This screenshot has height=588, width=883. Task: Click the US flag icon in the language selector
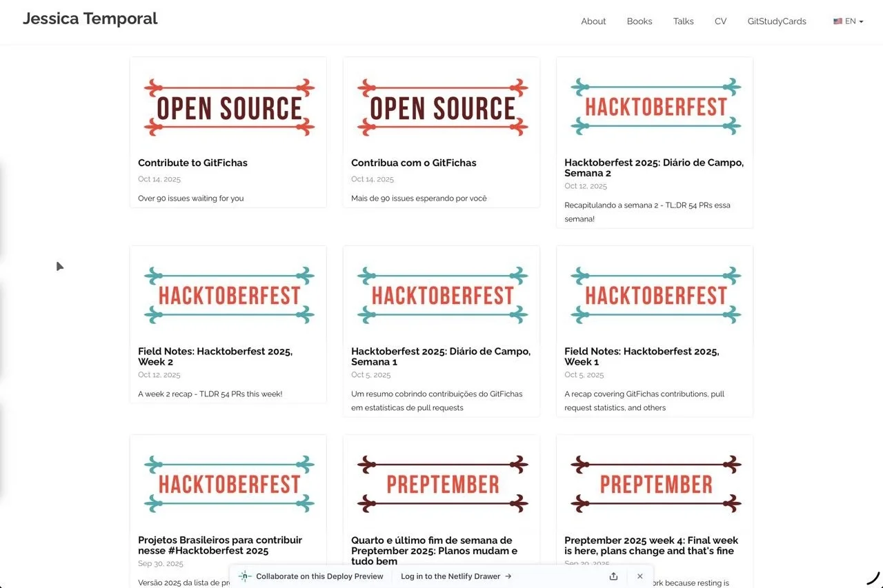tap(838, 21)
